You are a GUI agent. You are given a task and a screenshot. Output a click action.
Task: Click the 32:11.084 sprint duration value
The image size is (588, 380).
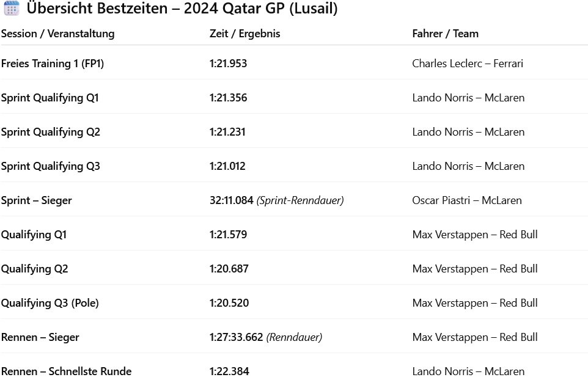coord(231,200)
